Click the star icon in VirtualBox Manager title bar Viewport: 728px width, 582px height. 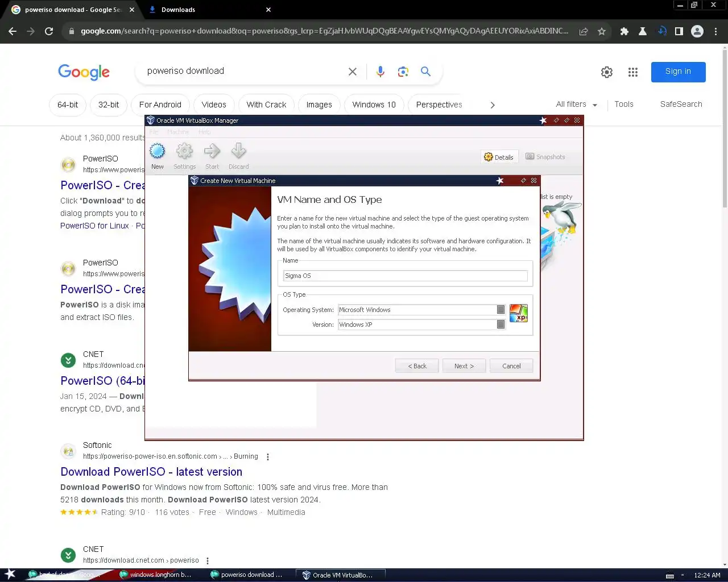(543, 120)
